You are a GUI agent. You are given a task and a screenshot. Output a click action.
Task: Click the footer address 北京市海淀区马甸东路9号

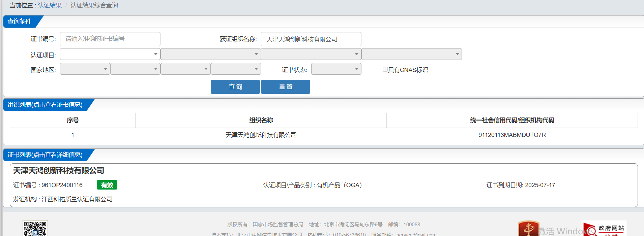pos(353,225)
